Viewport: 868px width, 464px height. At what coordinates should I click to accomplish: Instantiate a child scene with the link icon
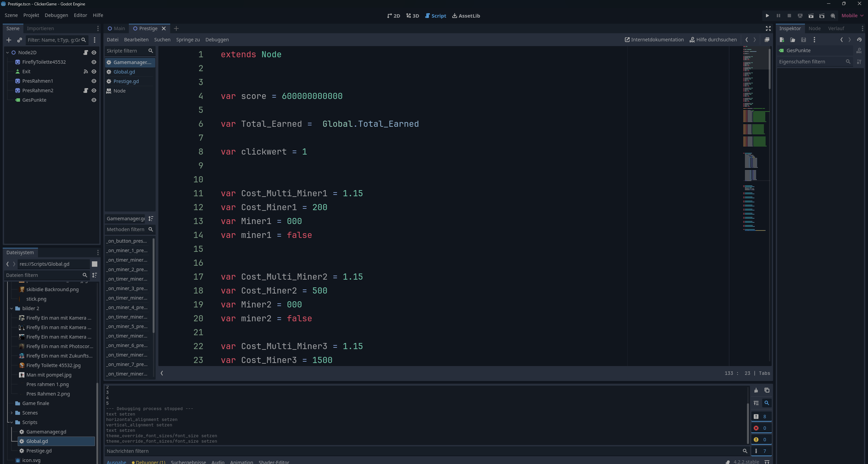coord(20,40)
